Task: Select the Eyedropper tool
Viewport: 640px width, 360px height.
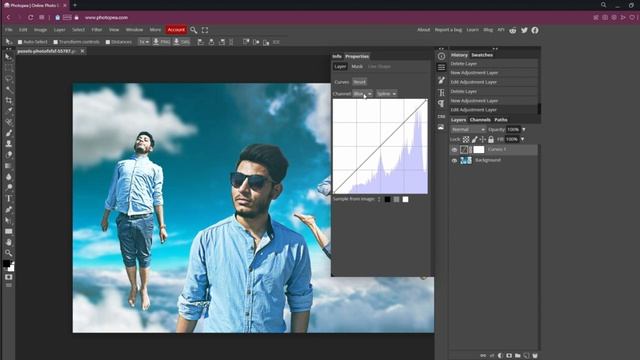Action: click(x=9, y=111)
